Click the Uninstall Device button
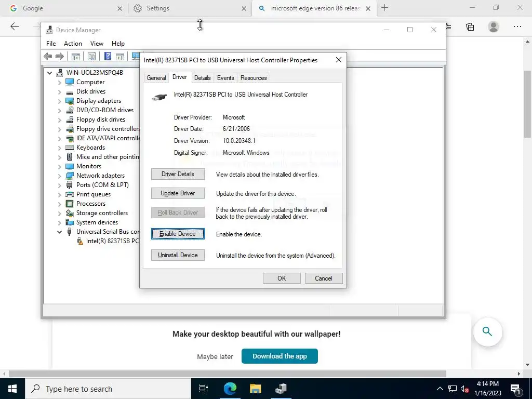 coord(178,255)
